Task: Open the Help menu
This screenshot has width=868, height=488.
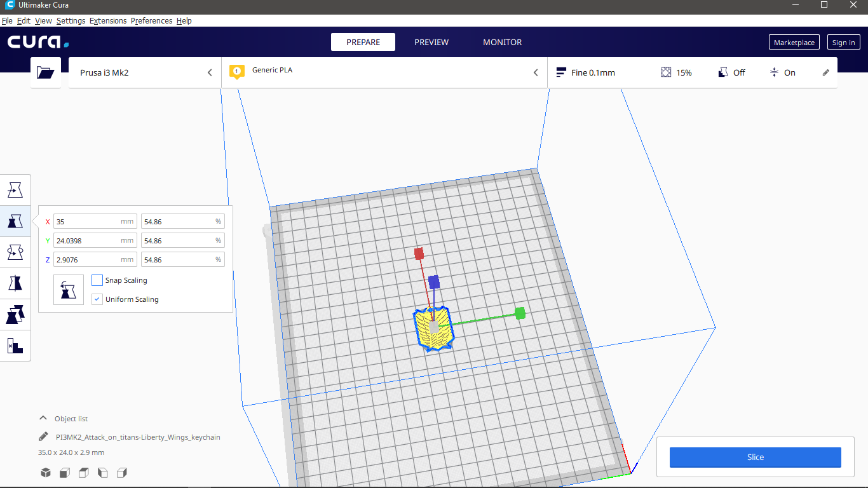Action: (x=184, y=21)
